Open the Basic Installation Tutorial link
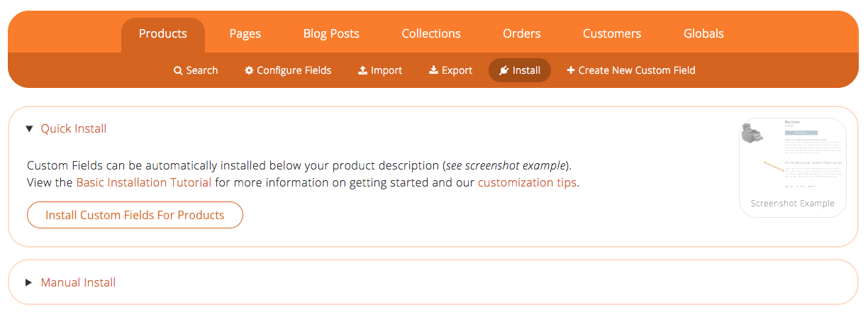 click(x=144, y=182)
